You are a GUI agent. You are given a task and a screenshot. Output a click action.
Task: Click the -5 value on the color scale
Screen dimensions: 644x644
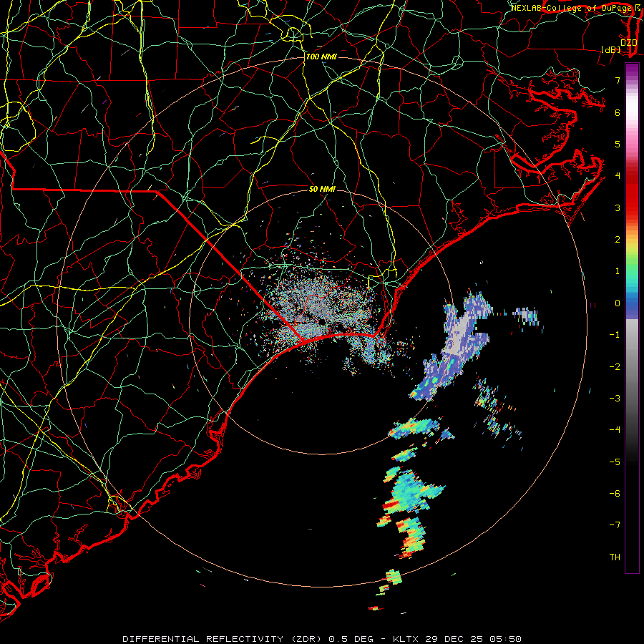coord(615,462)
